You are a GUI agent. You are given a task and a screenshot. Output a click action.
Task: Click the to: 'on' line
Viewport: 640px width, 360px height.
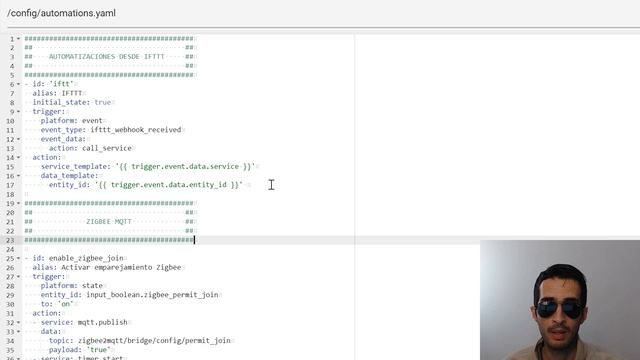pyautogui.click(x=57, y=304)
